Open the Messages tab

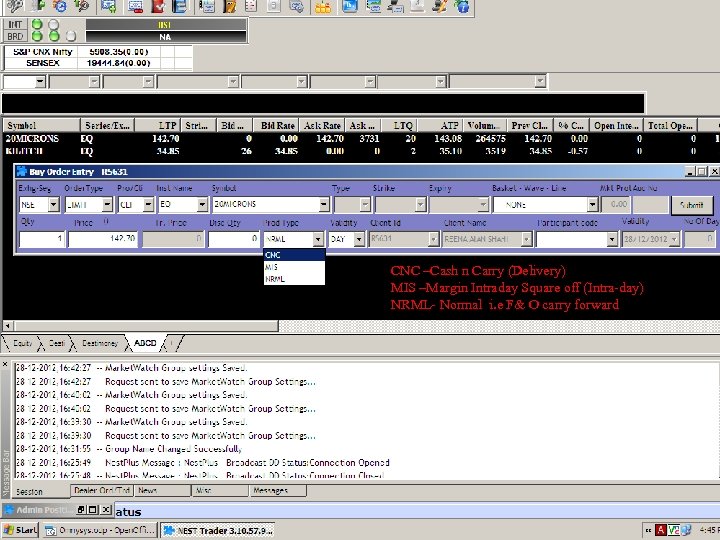tap(278, 490)
